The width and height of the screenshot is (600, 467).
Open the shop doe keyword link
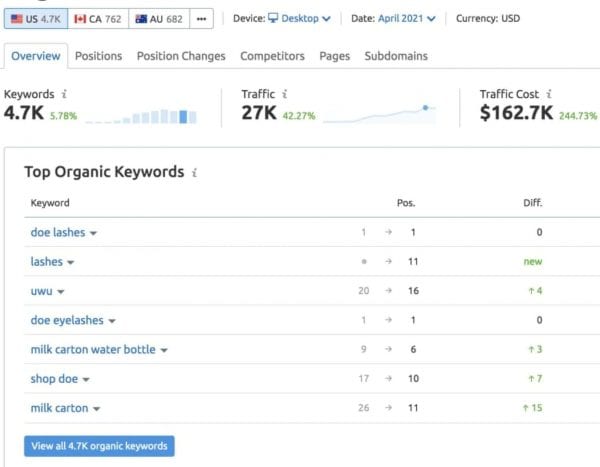54,379
